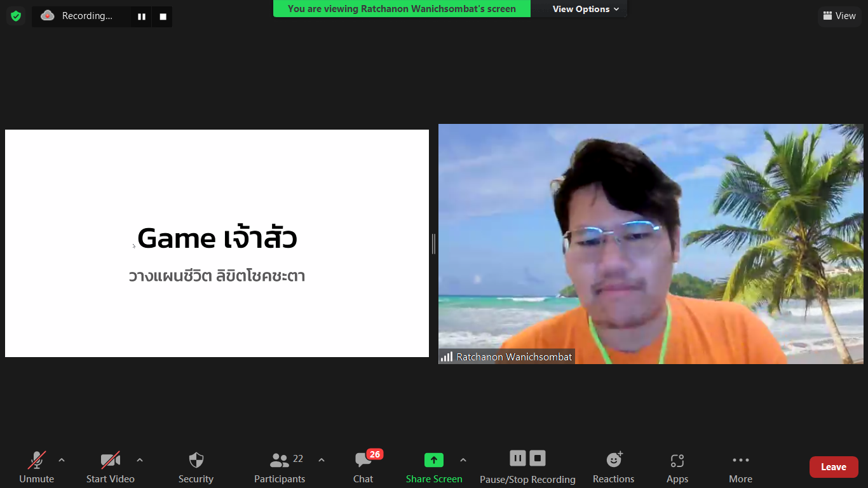The height and width of the screenshot is (488, 868).
Task: Open the Chat panel
Action: tap(363, 468)
